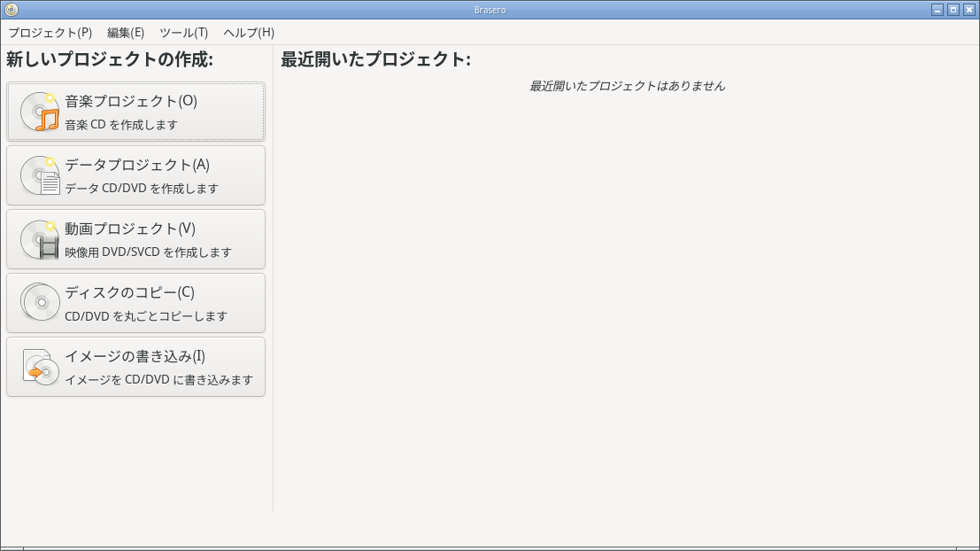Click the video disc icon with film strip
980x551 pixels.
point(40,239)
